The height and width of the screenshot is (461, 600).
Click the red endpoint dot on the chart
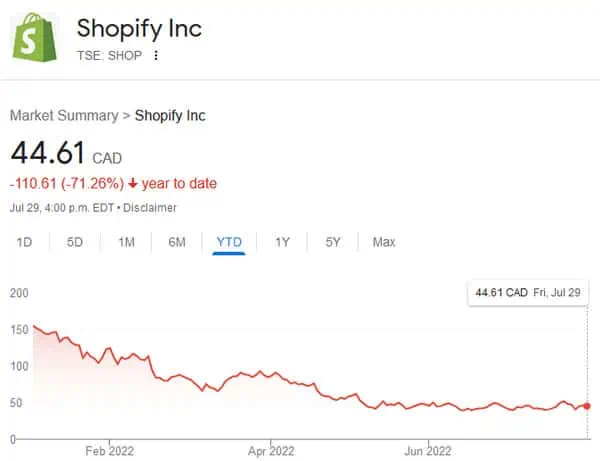tap(586, 405)
